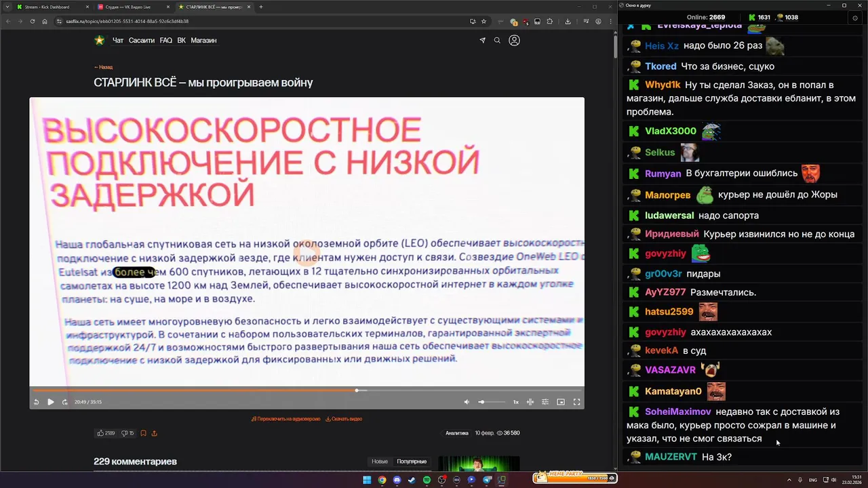The image size is (868, 488).
Task: Sort comments by 'Популярные'
Action: tap(412, 462)
